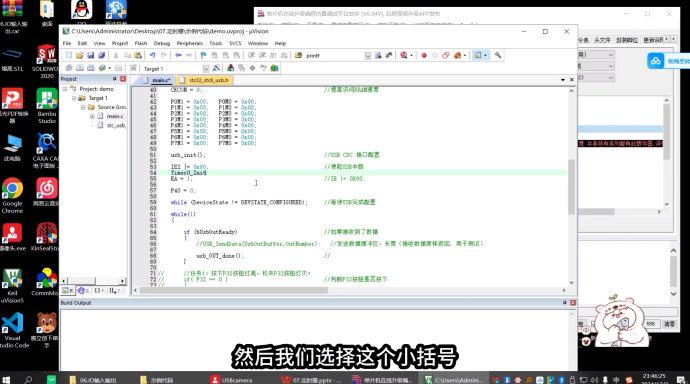Click the blue Undo arrow

(x=152, y=55)
